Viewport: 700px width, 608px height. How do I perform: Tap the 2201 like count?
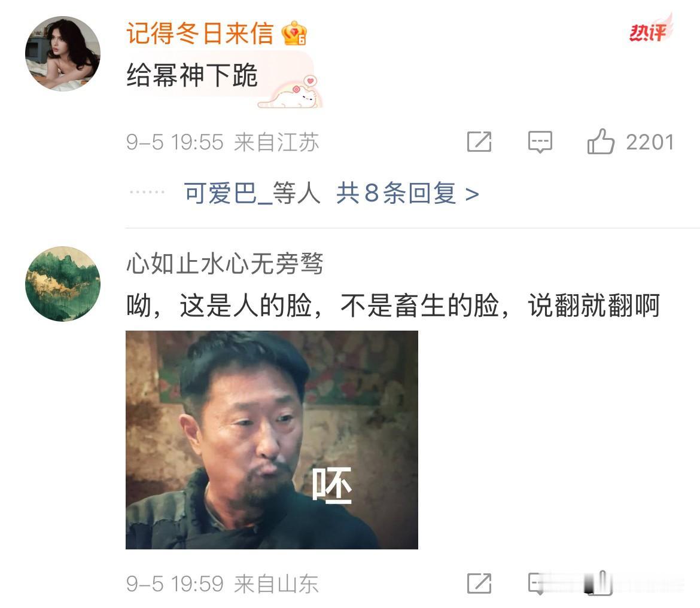[x=650, y=142]
